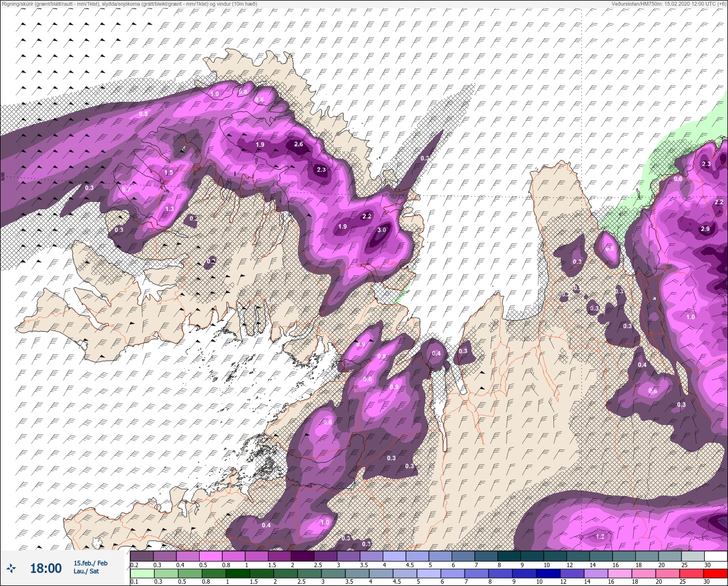728x586 pixels.
Task: Select the precipitation value '1.5' on the map
Action: pos(168,172)
